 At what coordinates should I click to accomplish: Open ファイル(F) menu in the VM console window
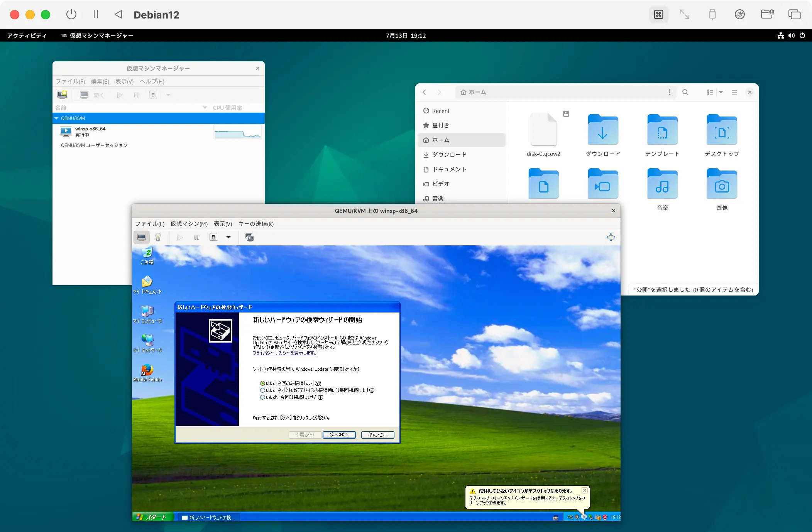[x=150, y=224]
